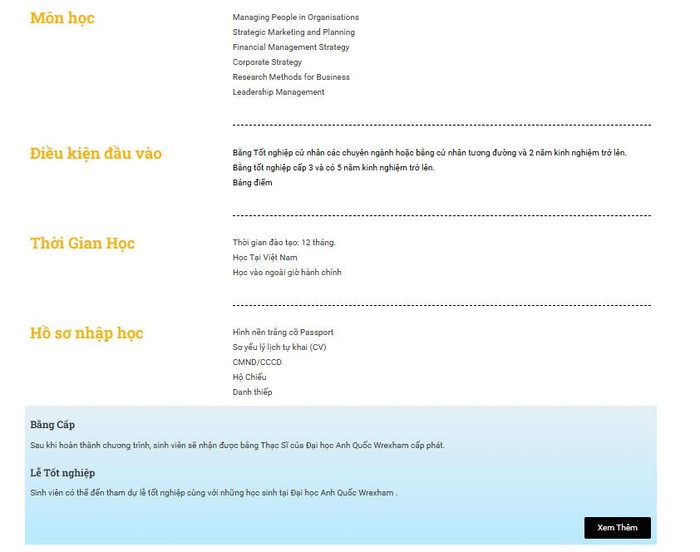Click the "Hộ Chiếu" document item
The height and width of the screenshot is (552, 700).
coord(249,377)
